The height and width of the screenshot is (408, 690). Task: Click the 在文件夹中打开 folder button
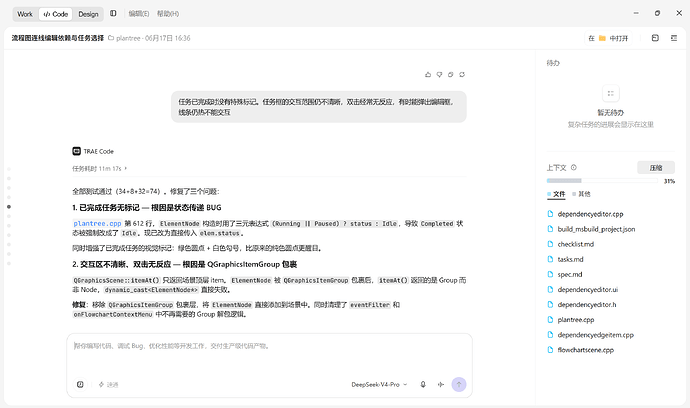(x=608, y=38)
